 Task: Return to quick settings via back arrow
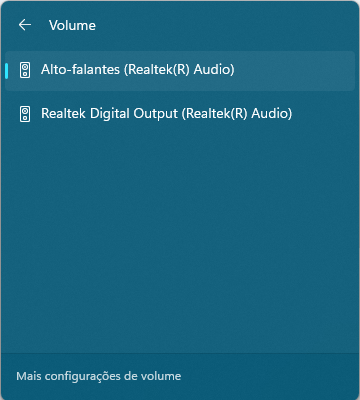(x=25, y=25)
